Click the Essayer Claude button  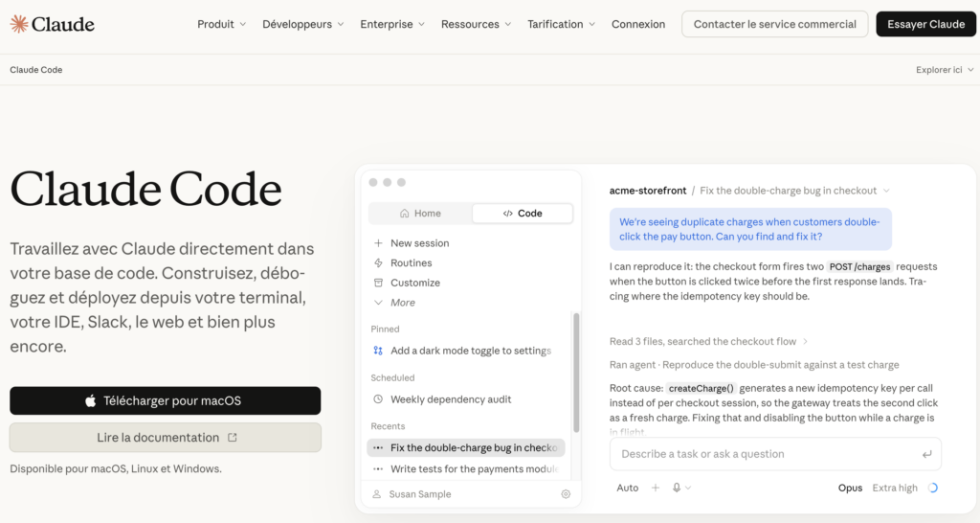(926, 24)
